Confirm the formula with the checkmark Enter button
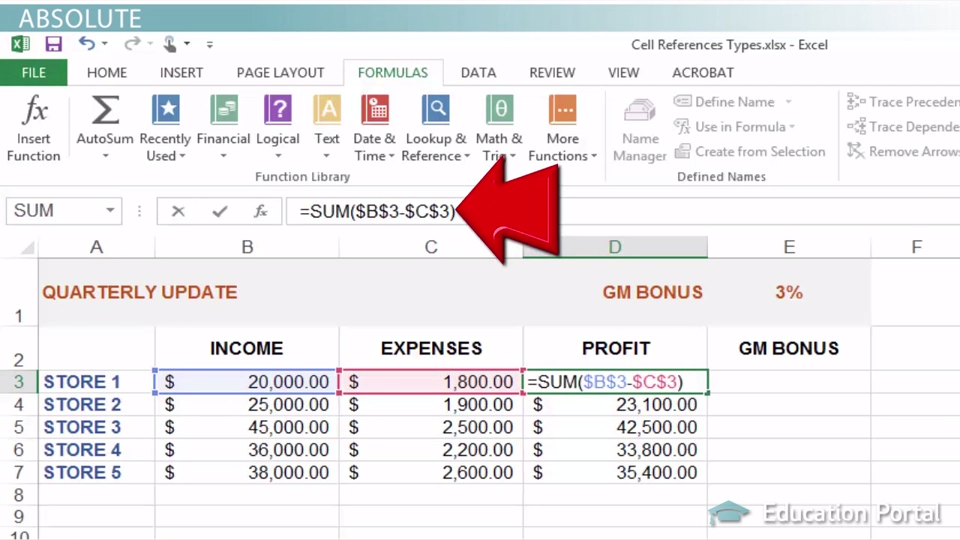Viewport: 960px width, 540px height. [219, 211]
